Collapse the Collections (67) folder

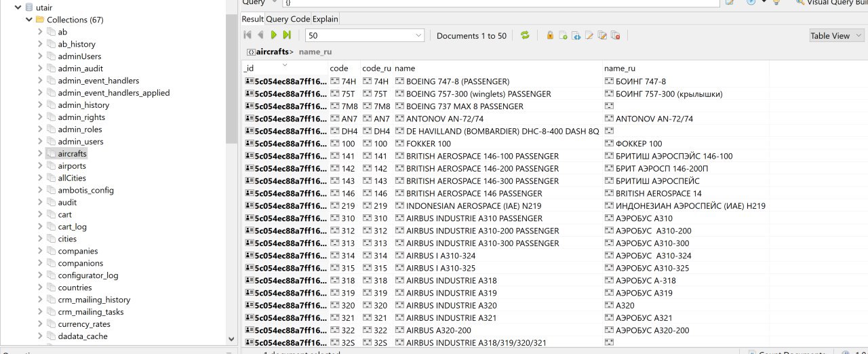point(28,20)
